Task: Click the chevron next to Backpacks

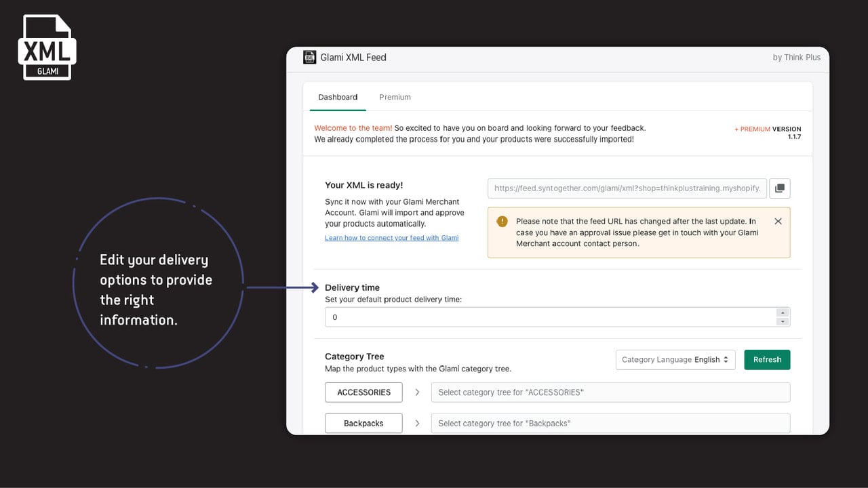Action: pyautogui.click(x=417, y=424)
